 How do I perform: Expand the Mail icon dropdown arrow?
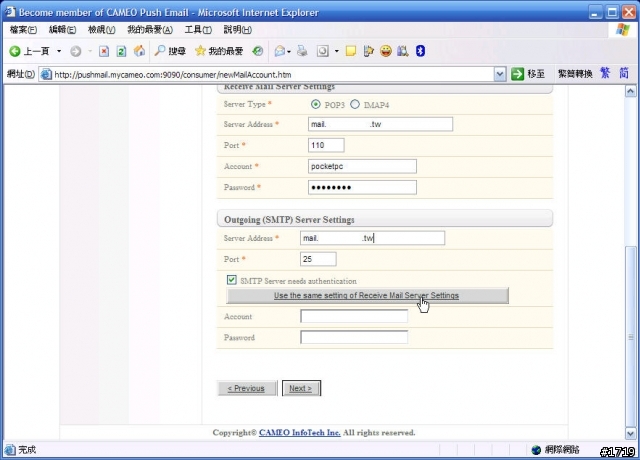289,51
